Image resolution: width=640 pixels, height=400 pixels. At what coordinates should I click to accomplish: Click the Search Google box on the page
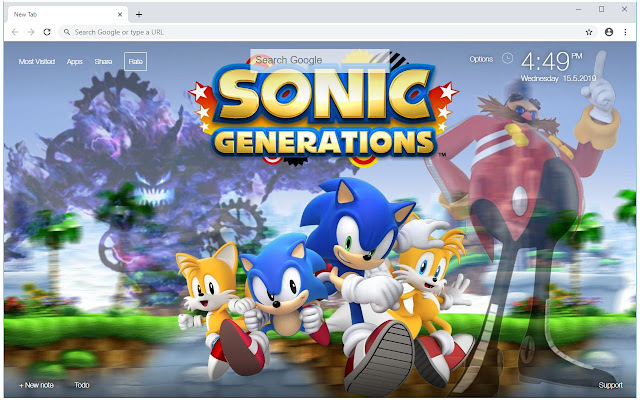click(320, 60)
